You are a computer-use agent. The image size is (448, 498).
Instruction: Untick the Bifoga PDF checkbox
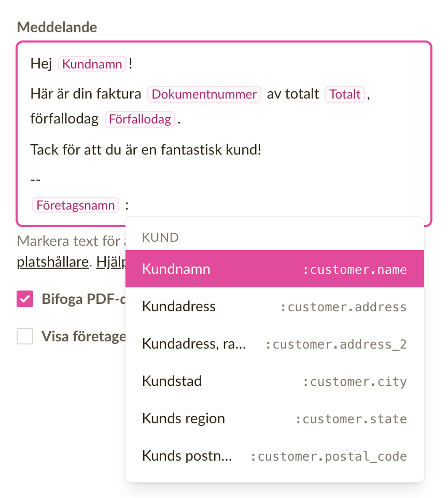point(25,299)
